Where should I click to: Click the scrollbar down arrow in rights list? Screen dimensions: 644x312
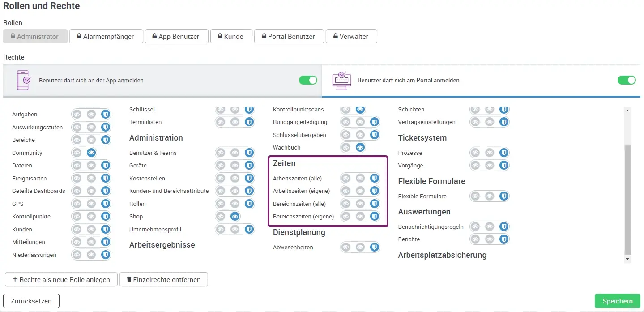(x=627, y=259)
